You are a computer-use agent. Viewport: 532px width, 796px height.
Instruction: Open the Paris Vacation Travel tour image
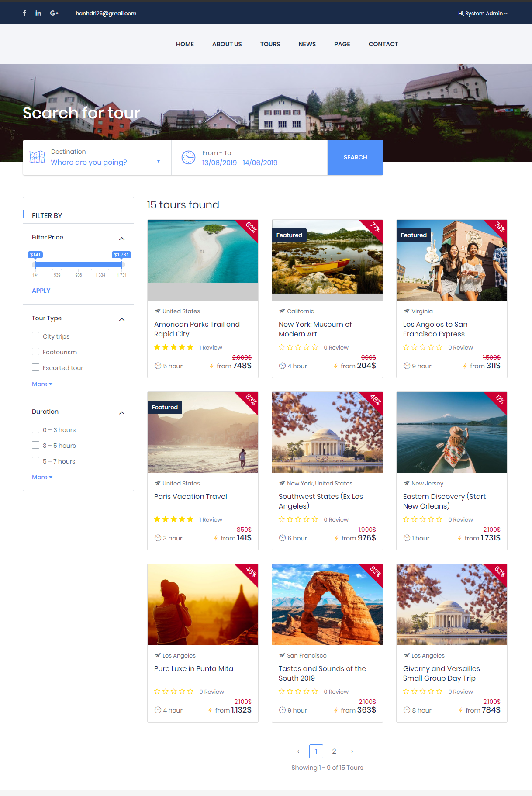tap(203, 432)
